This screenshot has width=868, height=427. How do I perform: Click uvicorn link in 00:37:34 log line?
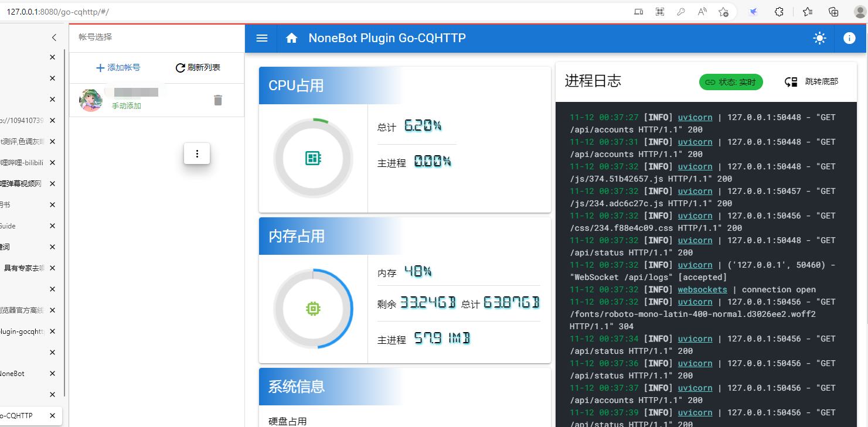point(695,339)
